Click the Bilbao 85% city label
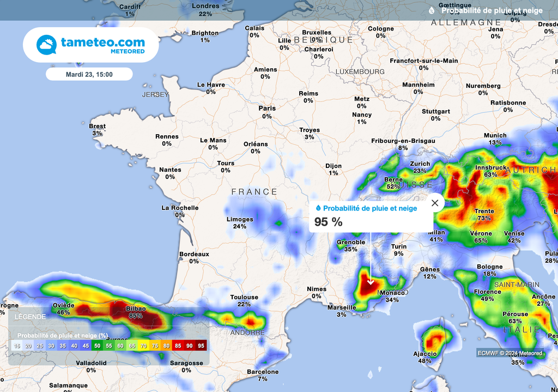 click(137, 312)
